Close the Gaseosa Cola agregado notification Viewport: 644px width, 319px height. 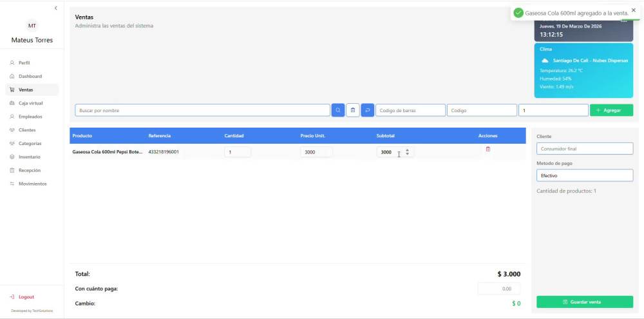633,10
